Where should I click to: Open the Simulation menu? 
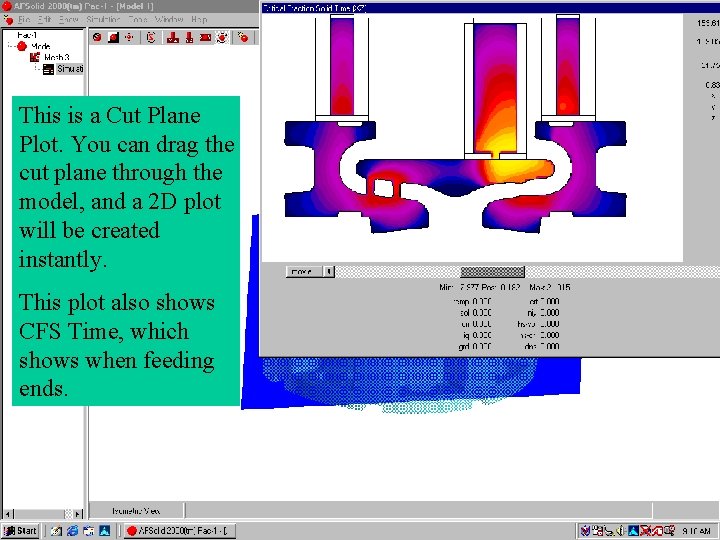103,20
